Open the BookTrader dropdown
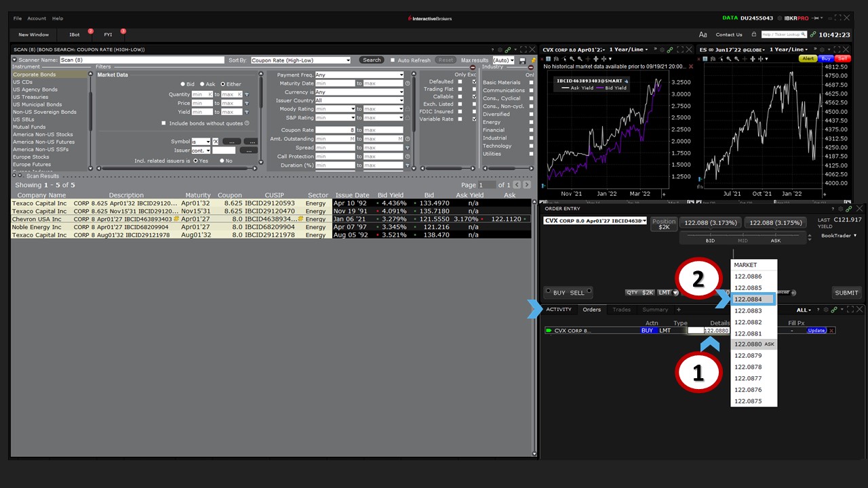Viewport: 868px width, 488px height. [x=839, y=236]
